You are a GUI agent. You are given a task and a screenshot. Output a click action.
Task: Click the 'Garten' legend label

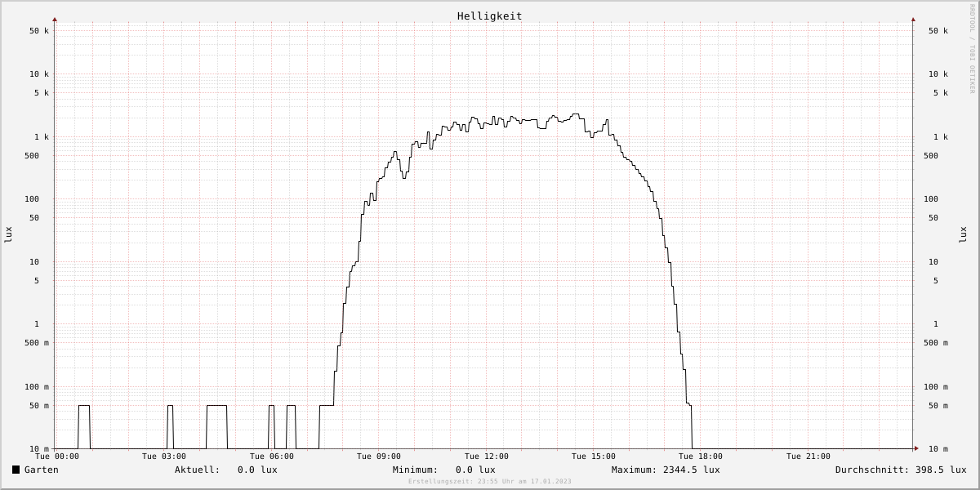coord(42,470)
